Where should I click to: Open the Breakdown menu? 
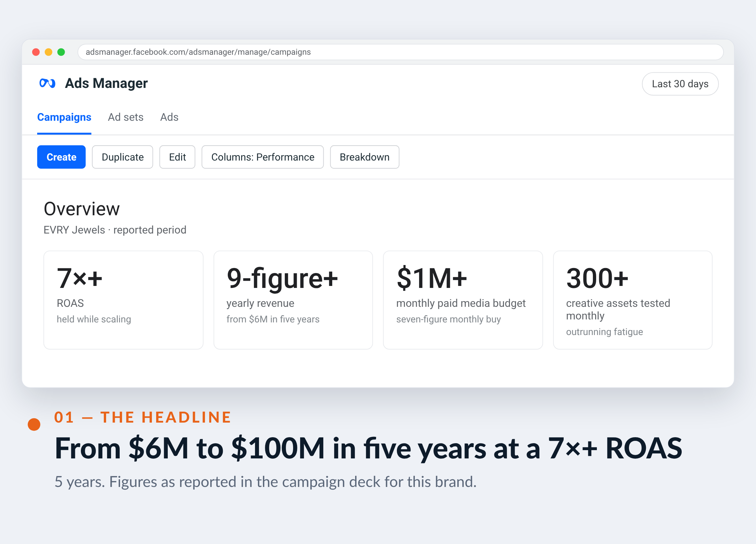pos(365,157)
